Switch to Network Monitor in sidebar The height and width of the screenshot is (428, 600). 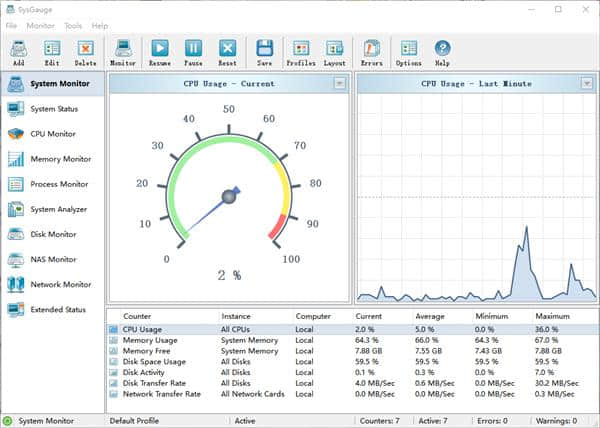coord(60,285)
